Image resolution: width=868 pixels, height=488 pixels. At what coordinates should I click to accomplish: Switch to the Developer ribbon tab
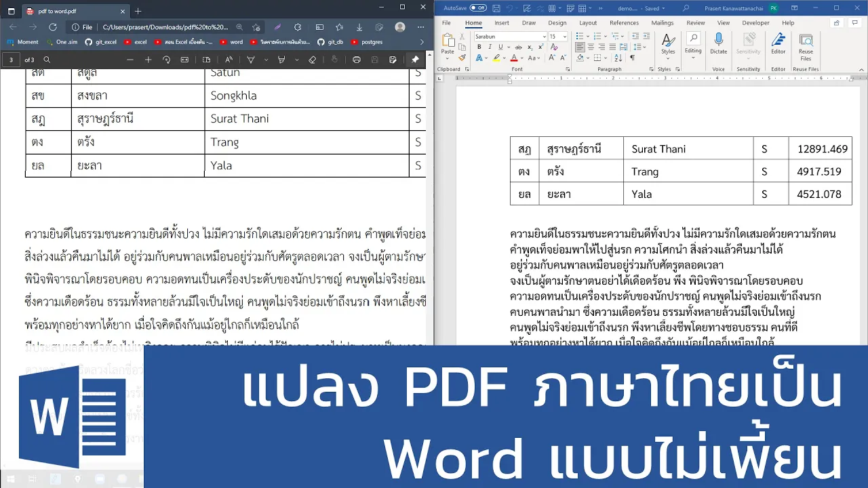click(x=755, y=22)
